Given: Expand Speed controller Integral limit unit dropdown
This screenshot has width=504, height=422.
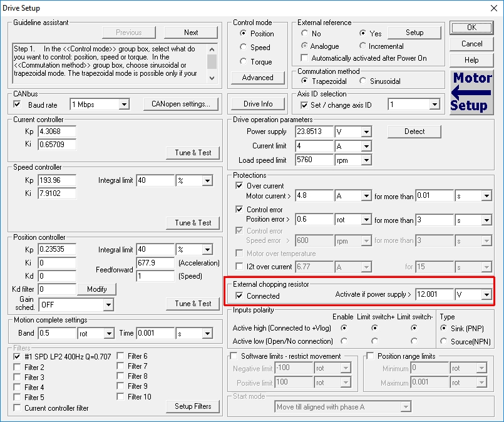Looking at the screenshot, I should (x=207, y=180).
